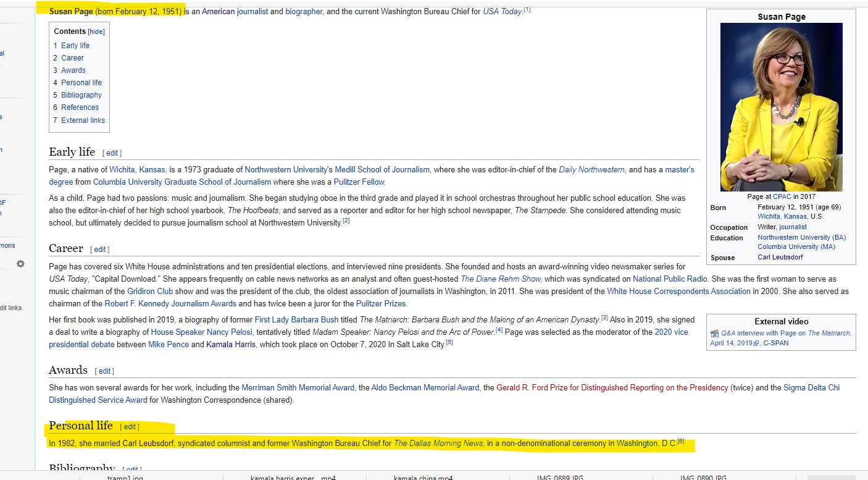This screenshot has height=480, width=868.
Task: Open The Diane Rehm Show link
Action: coord(501,279)
